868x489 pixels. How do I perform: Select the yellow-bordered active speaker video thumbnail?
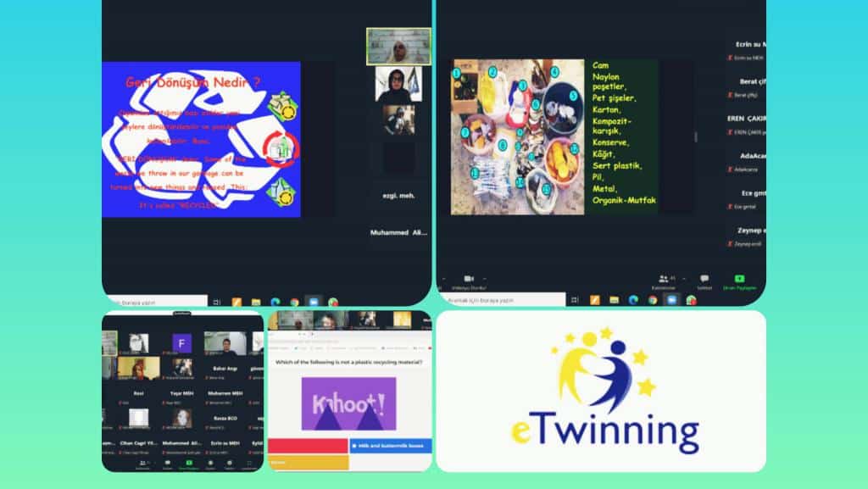click(398, 47)
